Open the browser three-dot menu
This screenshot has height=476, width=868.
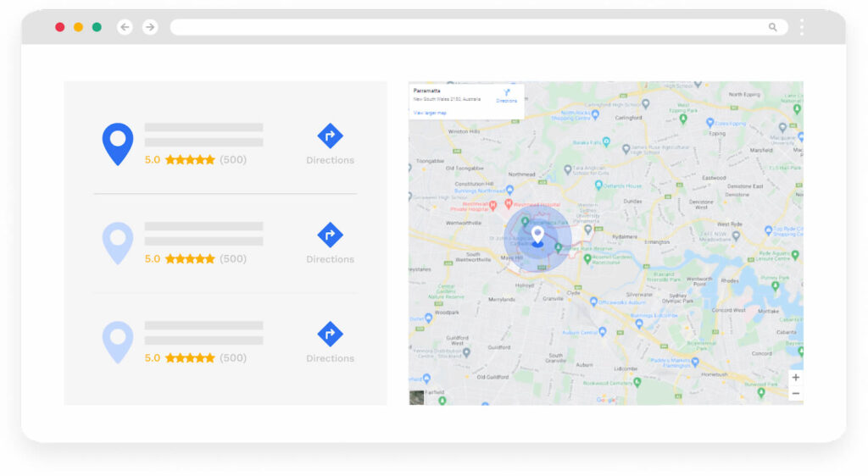tap(802, 27)
